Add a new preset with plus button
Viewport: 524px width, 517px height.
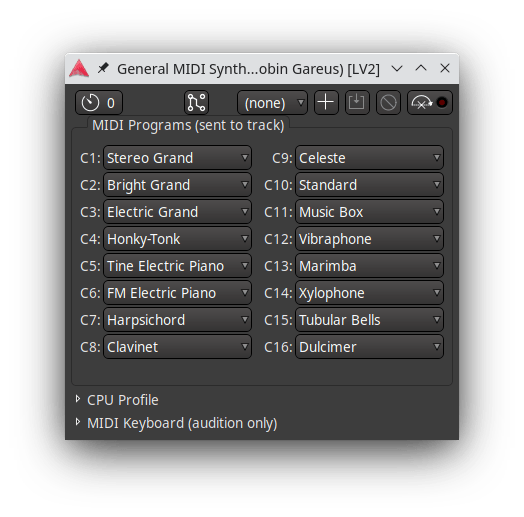coord(326,103)
